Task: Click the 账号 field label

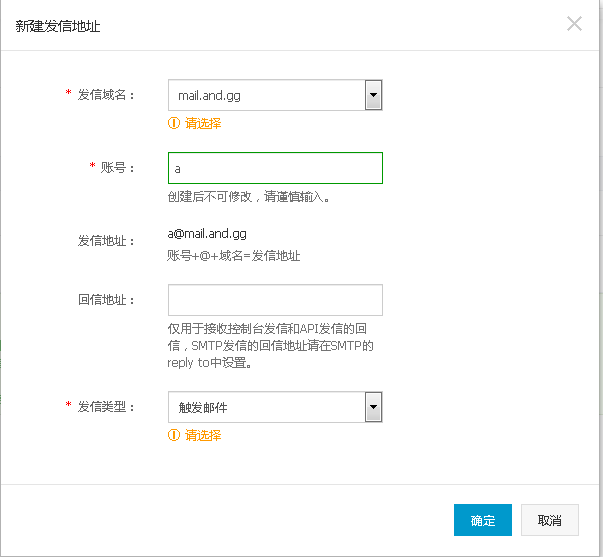Action: (119, 167)
